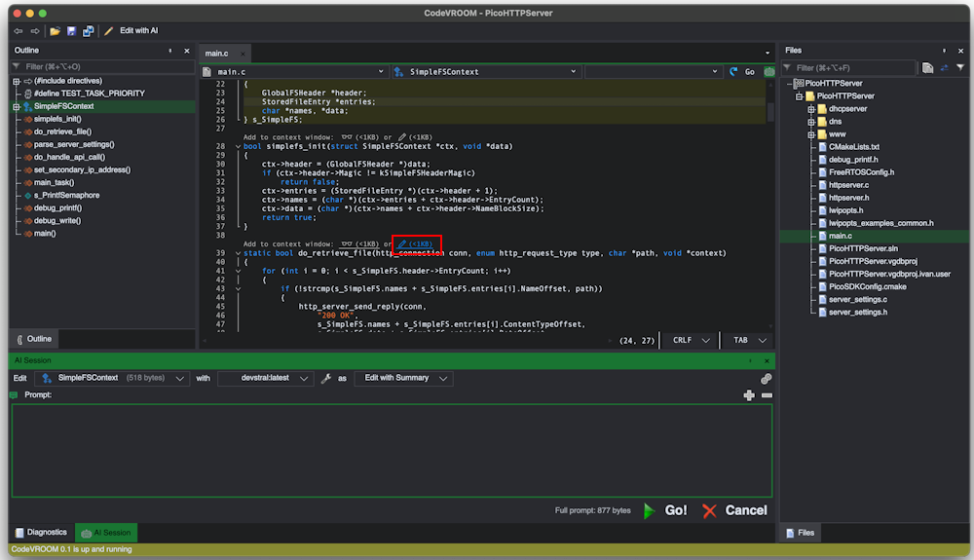Click the Save All icon in the toolbar
The height and width of the screenshot is (560, 974).
89,30
